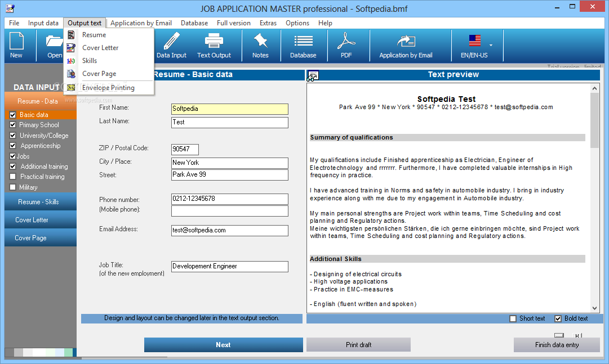Image resolution: width=609 pixels, height=364 pixels.
Task: Open the Cover Letter section in the sidebar
Action: pyautogui.click(x=41, y=219)
